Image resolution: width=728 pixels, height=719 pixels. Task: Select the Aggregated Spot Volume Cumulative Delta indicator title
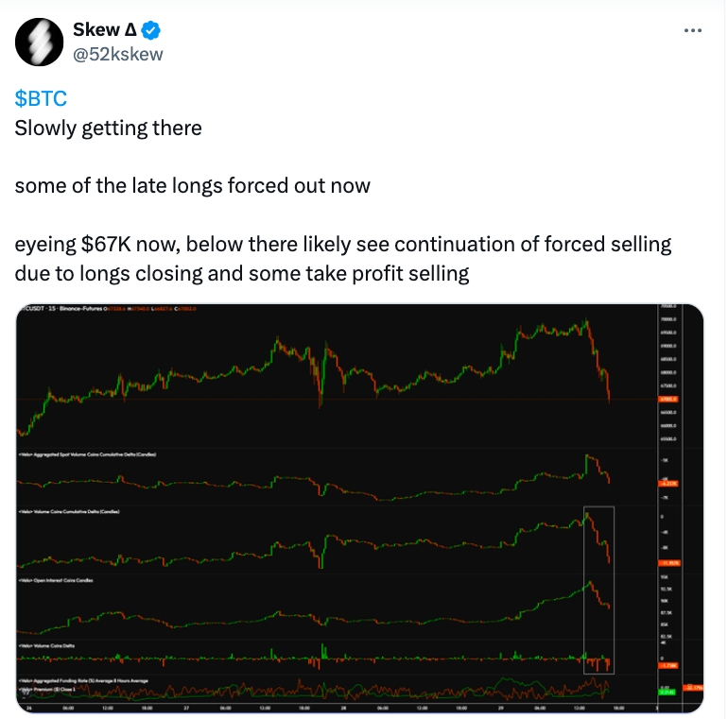(87, 454)
